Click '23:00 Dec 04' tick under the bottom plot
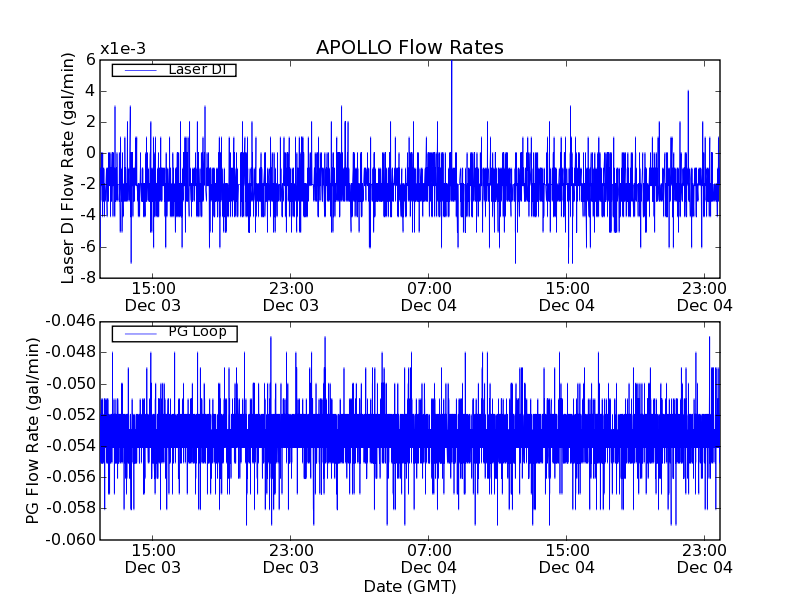Image resolution: width=800 pixels, height=600 pixels. tap(704, 558)
